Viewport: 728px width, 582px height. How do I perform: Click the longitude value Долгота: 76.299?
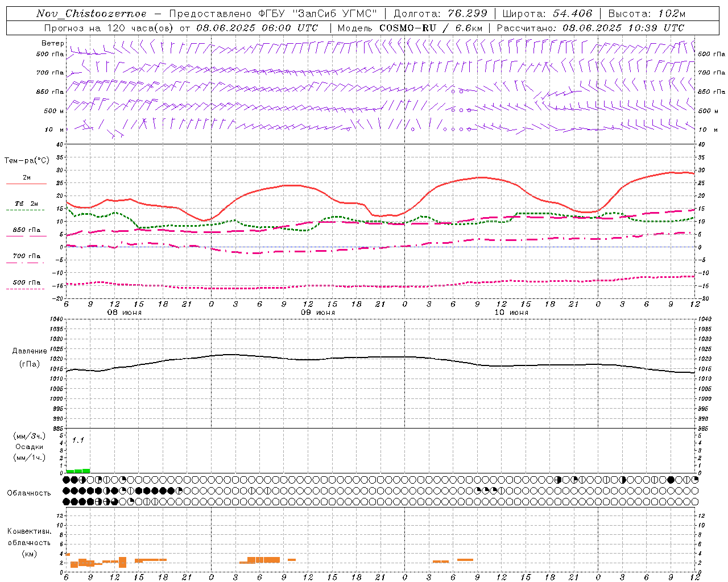click(440, 14)
